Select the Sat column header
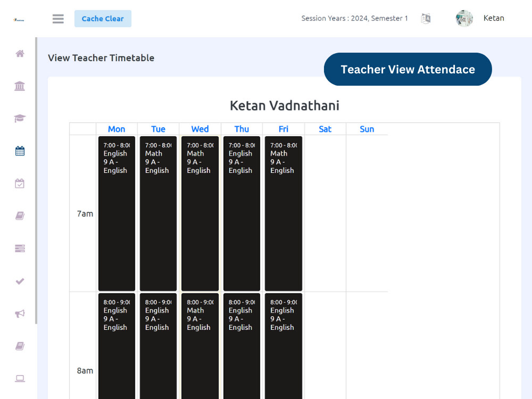532x399 pixels. click(325, 129)
